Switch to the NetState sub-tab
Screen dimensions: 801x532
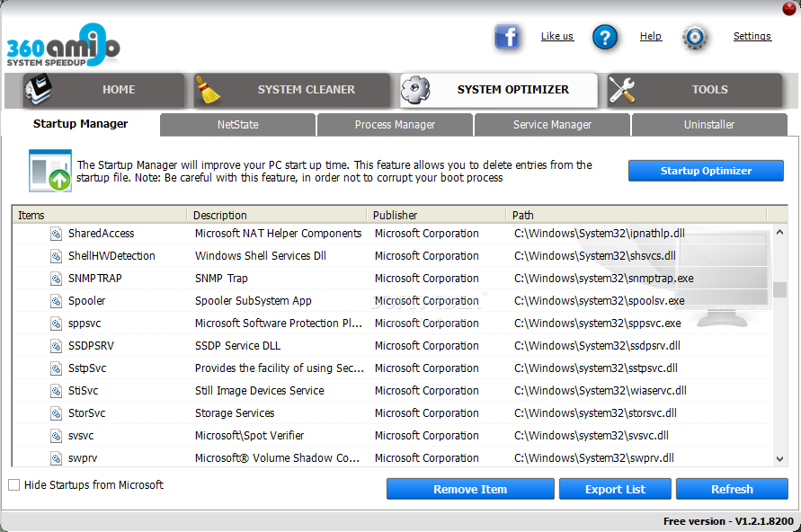click(x=237, y=125)
